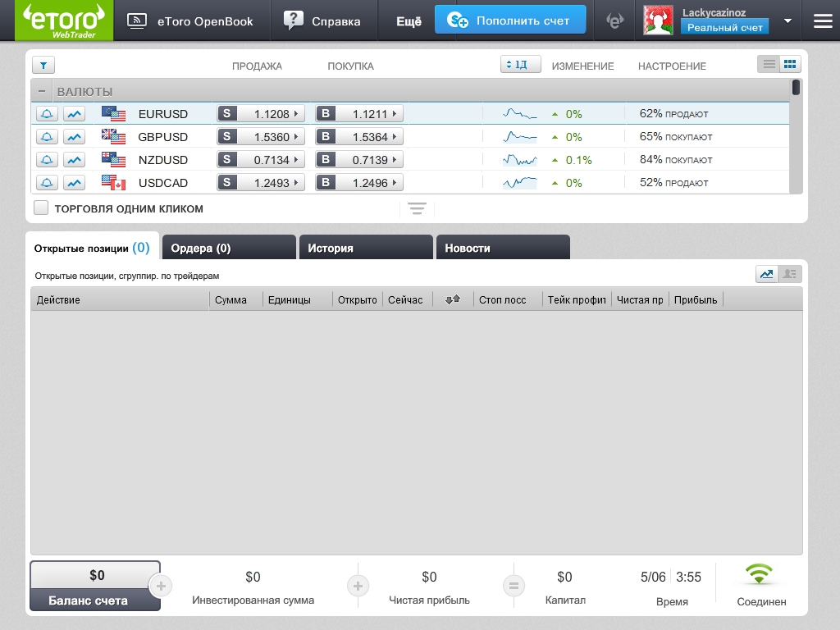Expand account dropdown next to Lackycazinoz
840x630 pixels.
787,21
